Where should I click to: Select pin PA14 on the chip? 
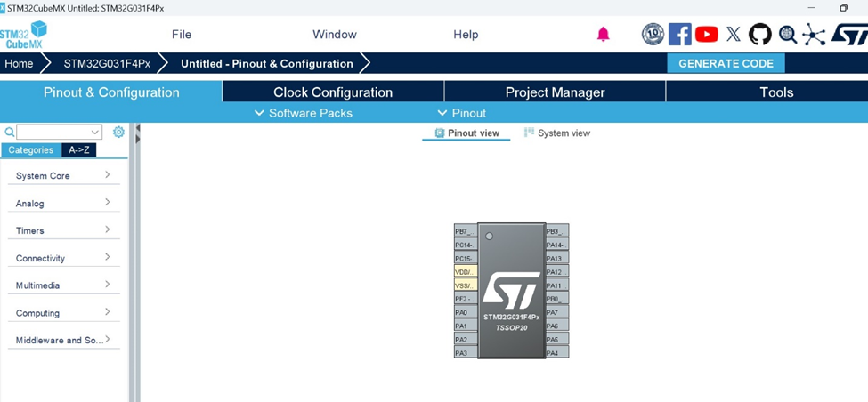tap(557, 245)
